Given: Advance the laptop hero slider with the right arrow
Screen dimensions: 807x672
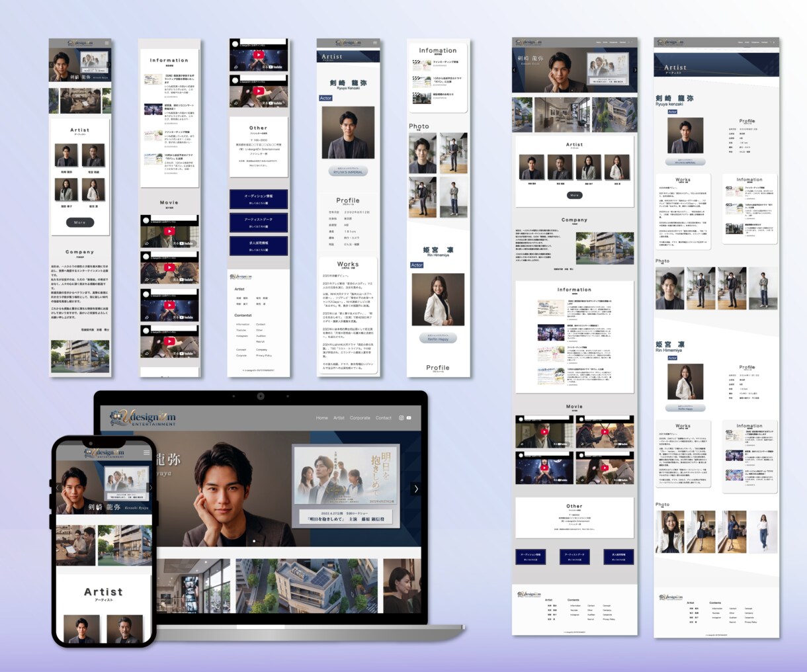Looking at the screenshot, I should [x=415, y=489].
